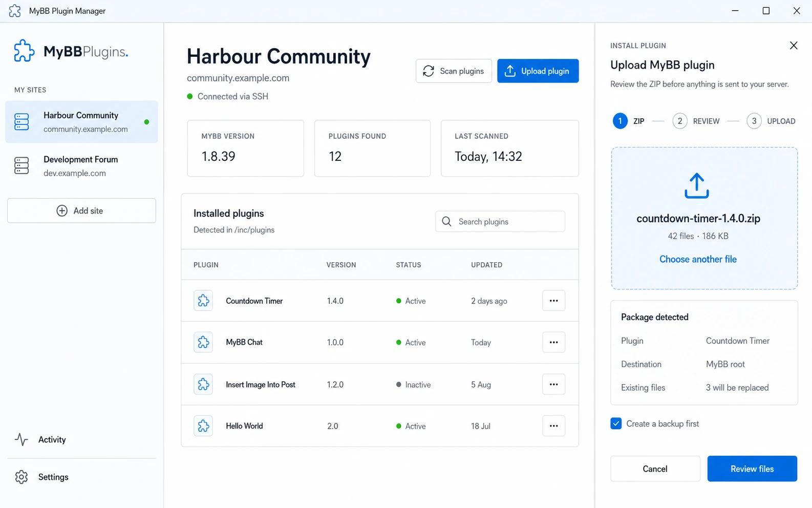
Task: Select the Development Forum server icon
Action: coord(22,166)
